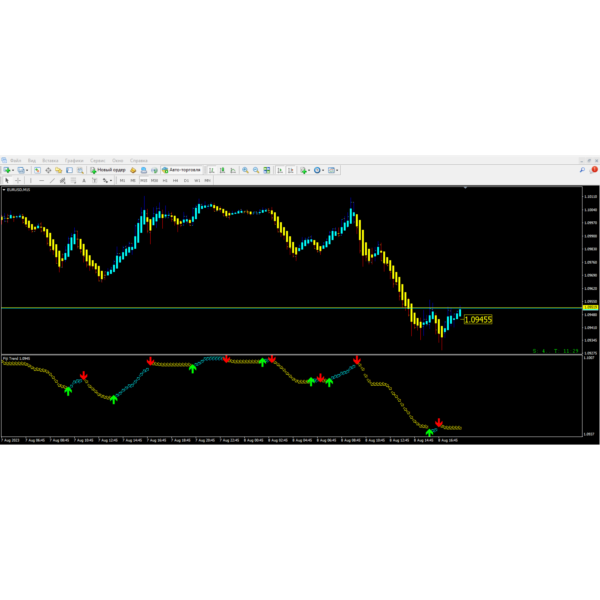
Task: Zoom in on the chart
Action: (x=245, y=170)
